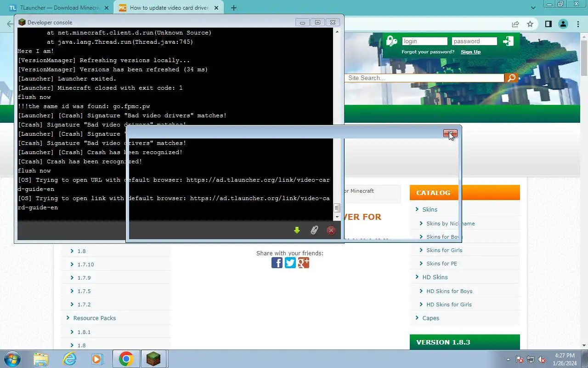This screenshot has width=588, height=368.
Task: Click the CATALOG header
Action: (x=464, y=193)
